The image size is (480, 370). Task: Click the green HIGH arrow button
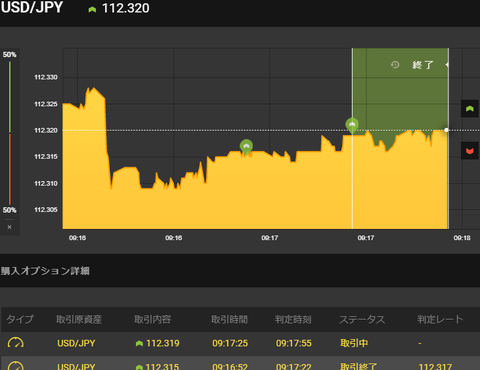pos(470,109)
